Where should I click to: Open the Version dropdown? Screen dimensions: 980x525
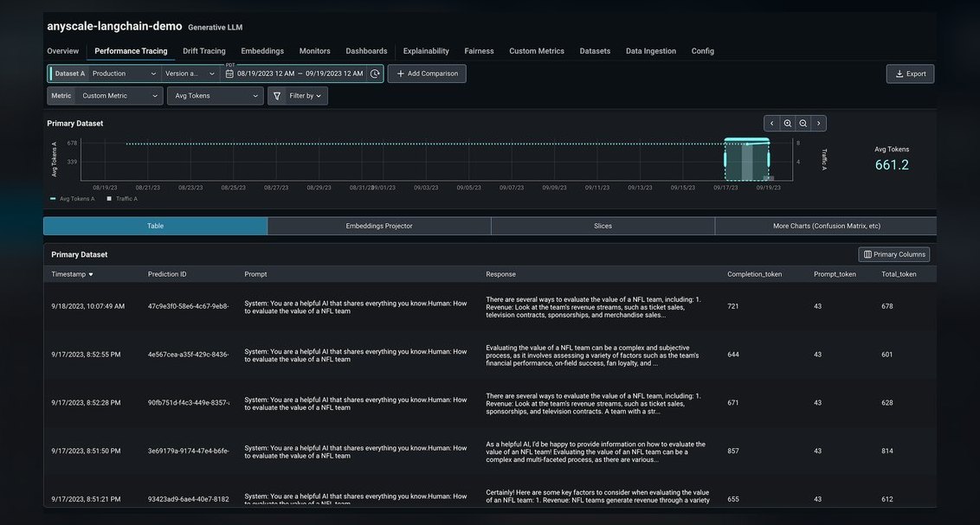point(190,74)
